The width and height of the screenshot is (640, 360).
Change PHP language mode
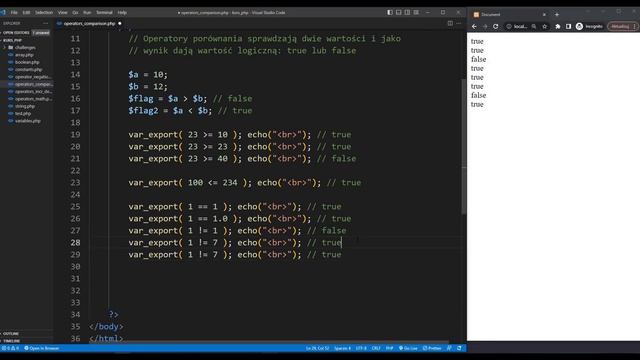click(389, 348)
